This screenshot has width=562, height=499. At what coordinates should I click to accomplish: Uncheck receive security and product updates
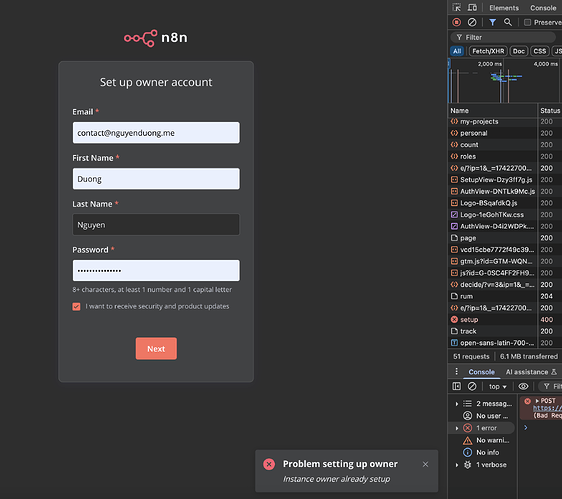[x=76, y=306]
